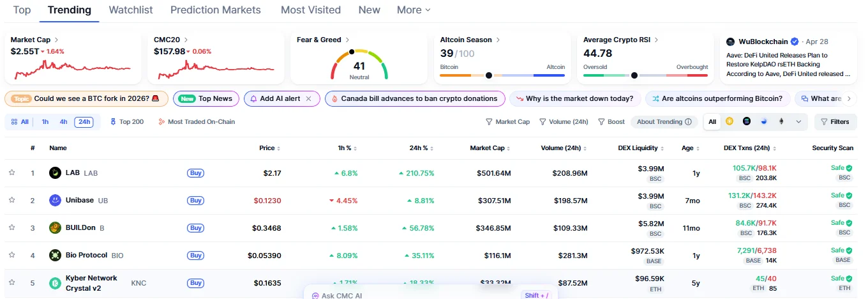Star Unibase to add to watchlist
This screenshot has height=299, width=868.
point(11,200)
